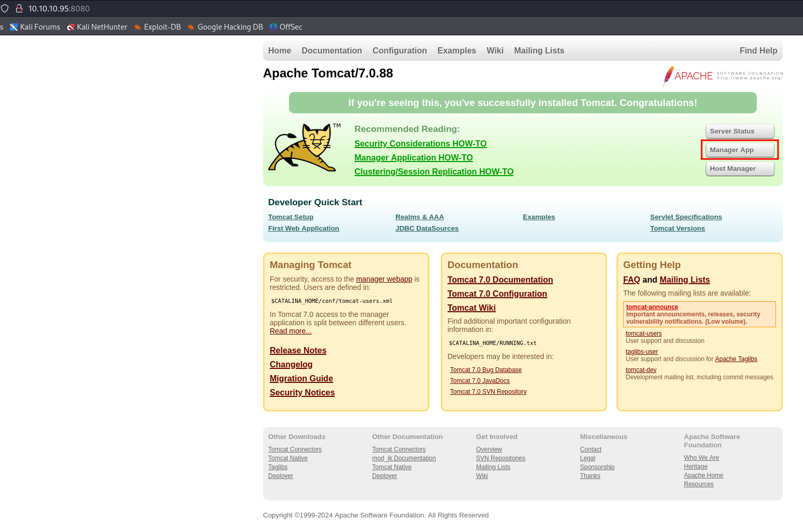Viewport: 803px width, 532px height.
Task: Click the Server Status button
Action: (x=740, y=131)
